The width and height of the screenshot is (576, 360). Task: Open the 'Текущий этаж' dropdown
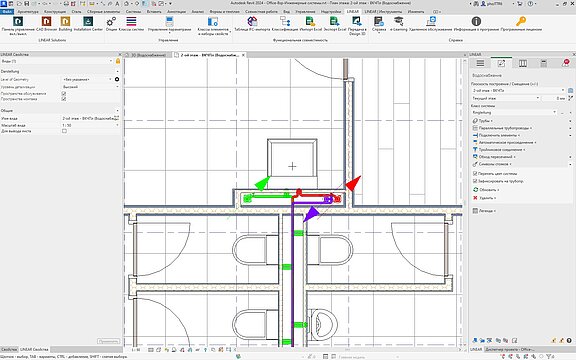click(x=505, y=98)
